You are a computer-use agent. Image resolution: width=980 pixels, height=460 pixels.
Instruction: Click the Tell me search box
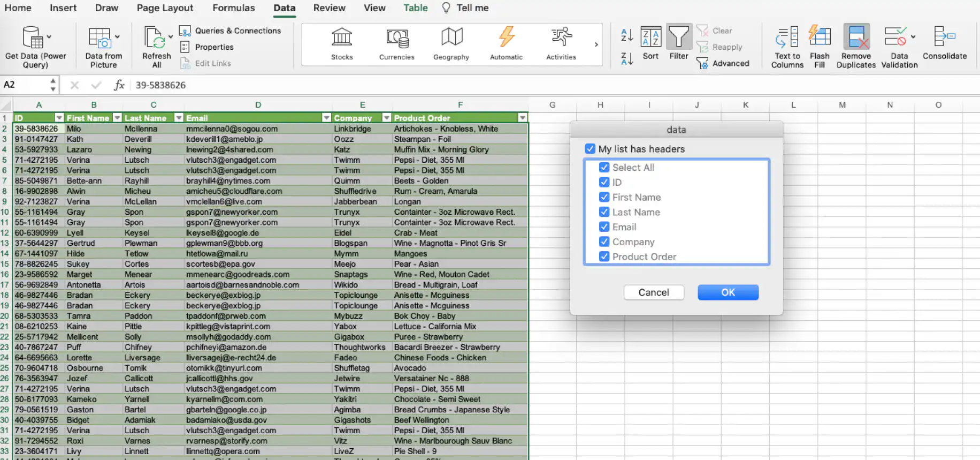(x=465, y=8)
